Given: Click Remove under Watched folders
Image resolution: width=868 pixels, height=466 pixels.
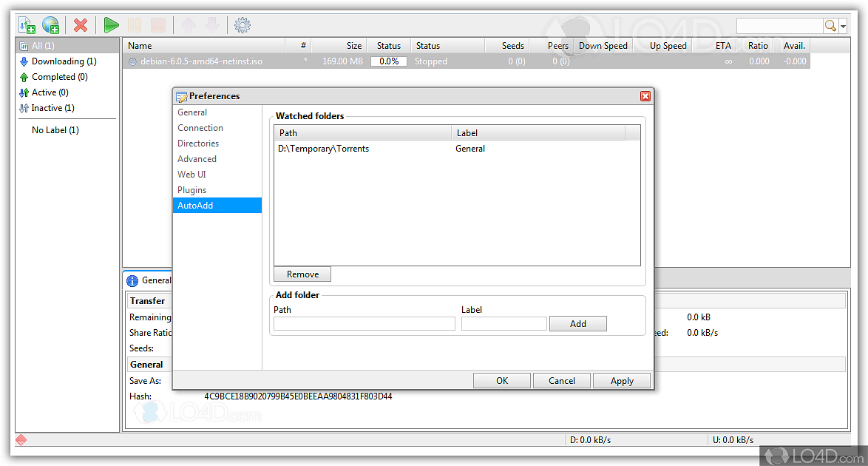Looking at the screenshot, I should point(302,274).
